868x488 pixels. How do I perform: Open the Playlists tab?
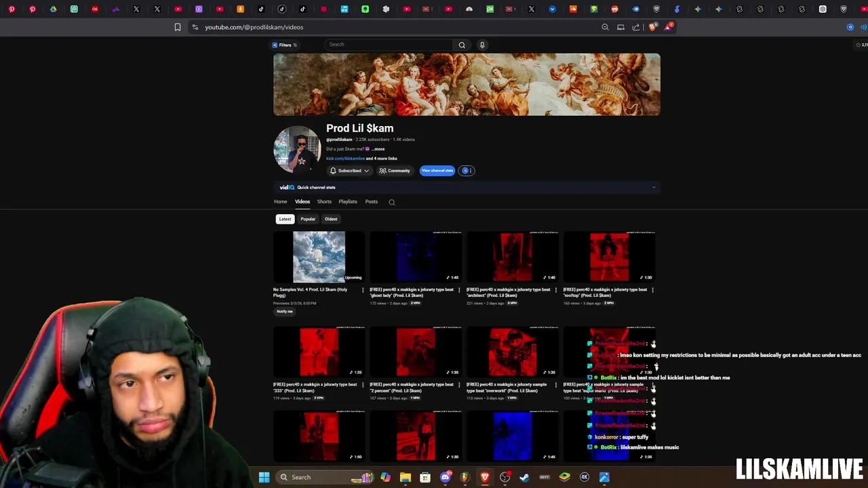point(348,202)
